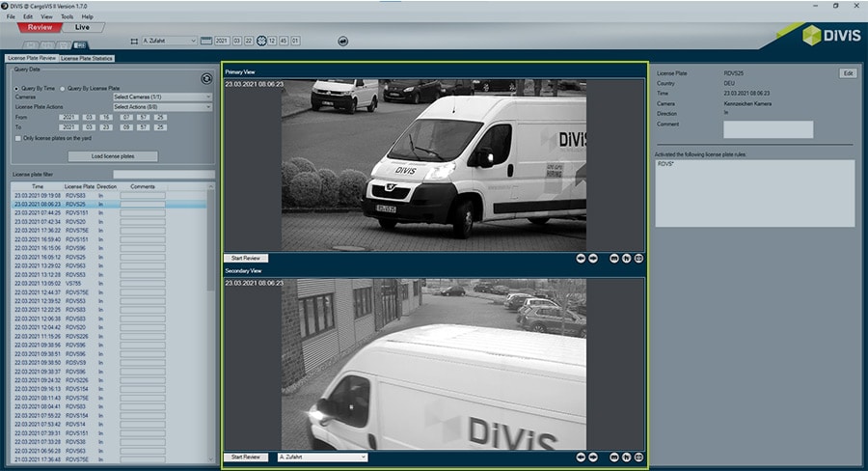Click the Edit button for license plate details
The width and height of the screenshot is (868, 471).
[848, 73]
